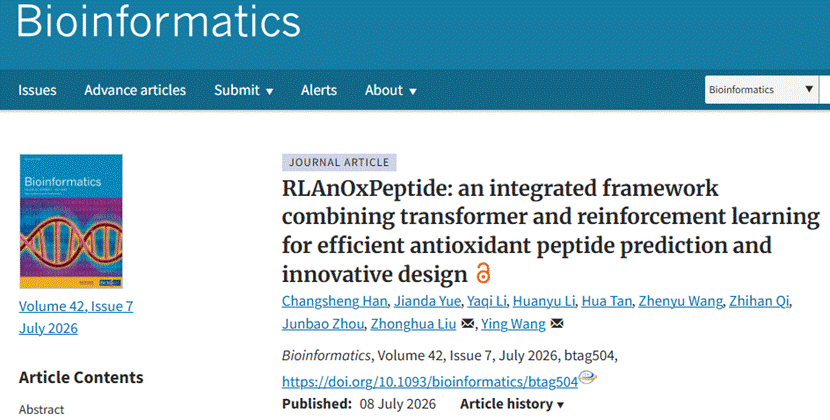Click the Bioinformatics journal cover thumbnail
Screen dimensions: 830x420
click(x=71, y=221)
